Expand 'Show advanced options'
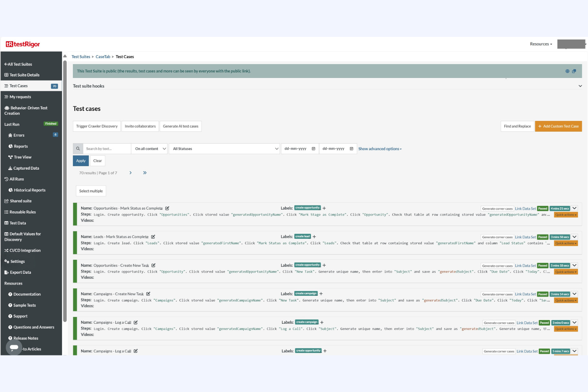Viewport: 588px width, 392px height. pyautogui.click(x=379, y=149)
